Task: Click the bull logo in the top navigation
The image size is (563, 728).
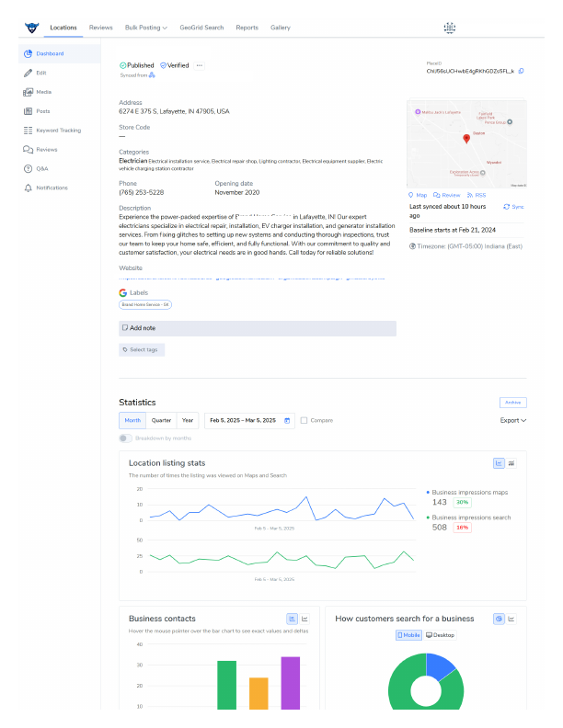Action: [x=31, y=28]
